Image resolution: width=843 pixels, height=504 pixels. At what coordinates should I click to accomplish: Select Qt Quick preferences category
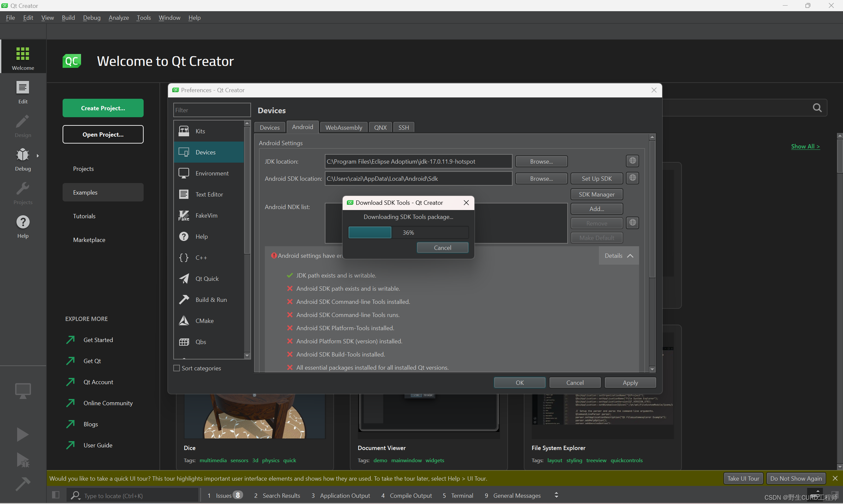click(x=209, y=279)
